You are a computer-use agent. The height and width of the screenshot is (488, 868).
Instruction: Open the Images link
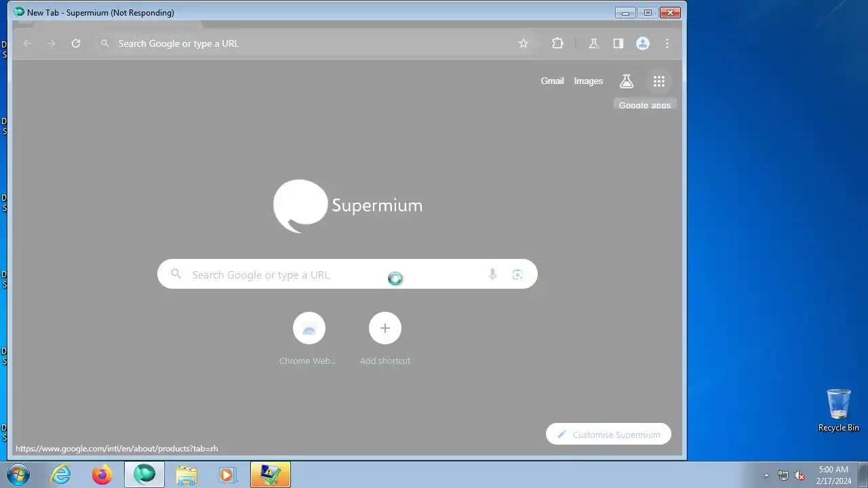pyautogui.click(x=588, y=81)
